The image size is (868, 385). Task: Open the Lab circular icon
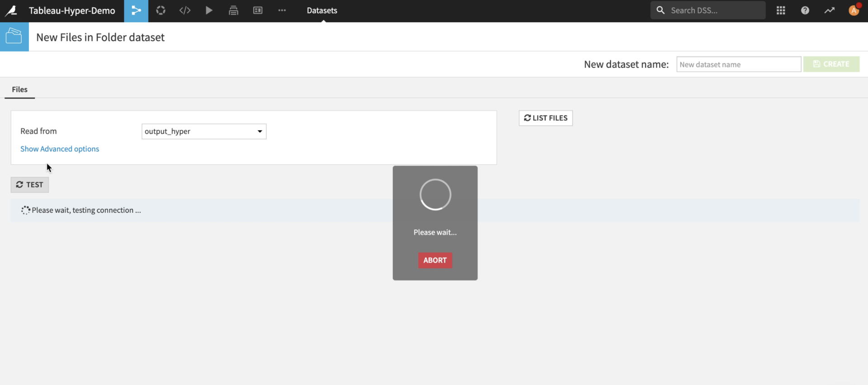click(x=160, y=10)
